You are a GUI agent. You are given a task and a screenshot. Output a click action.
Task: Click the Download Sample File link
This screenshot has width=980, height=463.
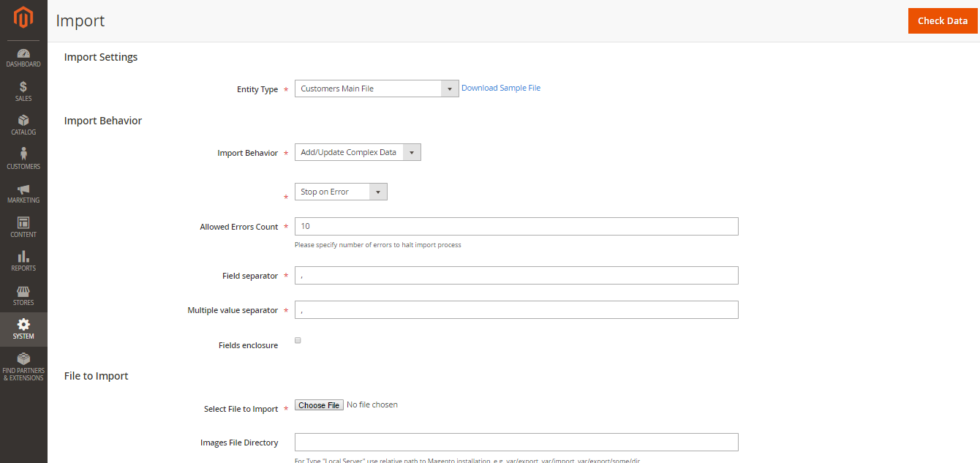point(501,87)
